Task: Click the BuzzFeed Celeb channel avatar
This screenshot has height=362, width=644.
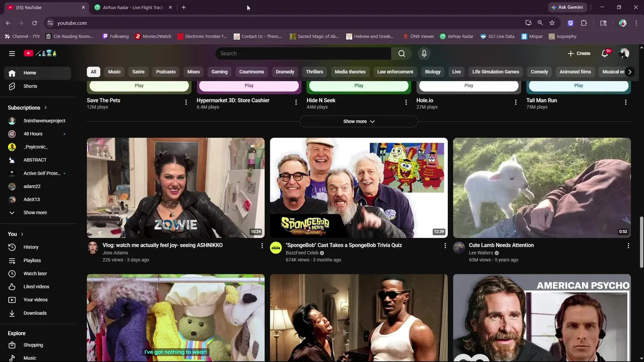Action: pos(276,247)
